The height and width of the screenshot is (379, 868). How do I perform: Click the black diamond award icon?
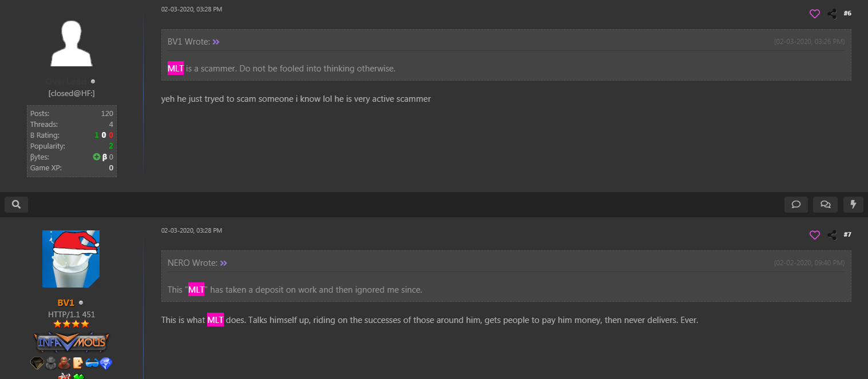click(37, 363)
